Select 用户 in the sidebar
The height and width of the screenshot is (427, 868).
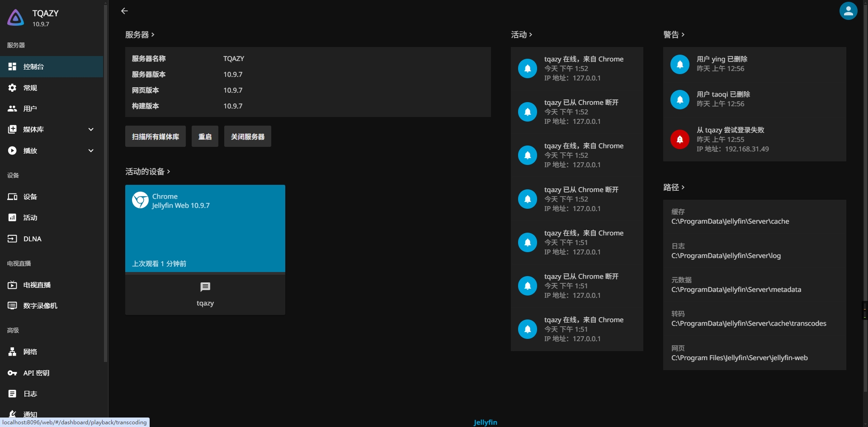click(x=30, y=108)
